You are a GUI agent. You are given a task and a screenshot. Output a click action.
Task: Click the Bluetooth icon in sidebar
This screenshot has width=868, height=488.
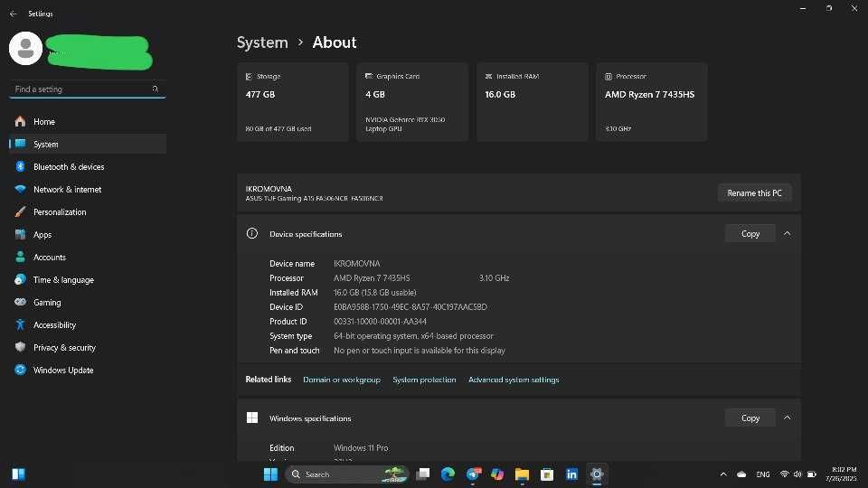tap(21, 166)
